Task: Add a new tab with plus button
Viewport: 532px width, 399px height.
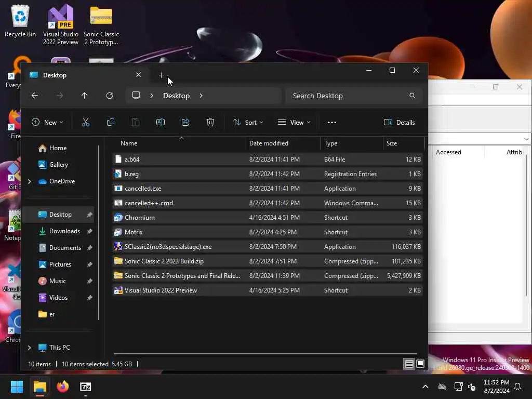Action: 161,75
